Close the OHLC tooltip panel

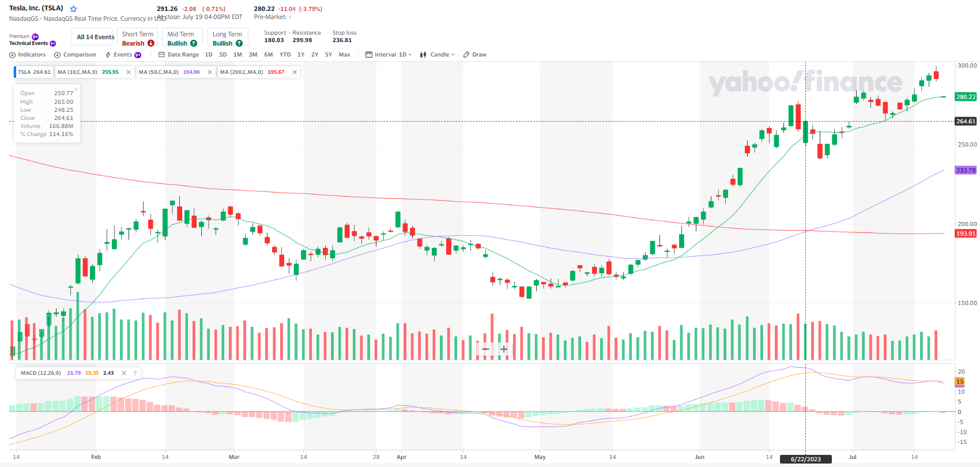[x=76, y=89]
